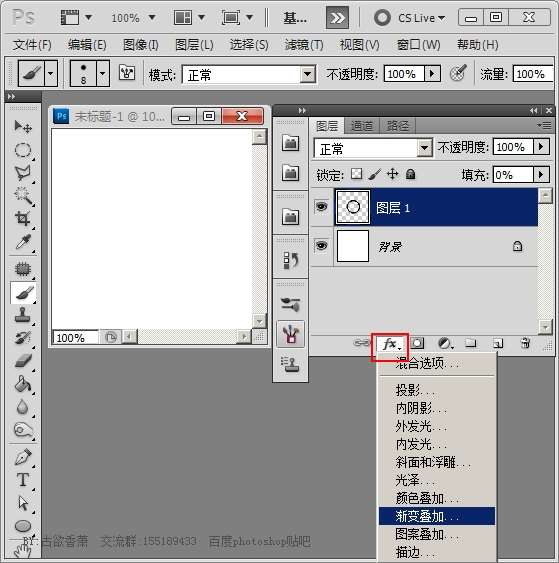Image resolution: width=559 pixels, height=563 pixels.
Task: Click flow 100% input field
Action: pos(533,74)
